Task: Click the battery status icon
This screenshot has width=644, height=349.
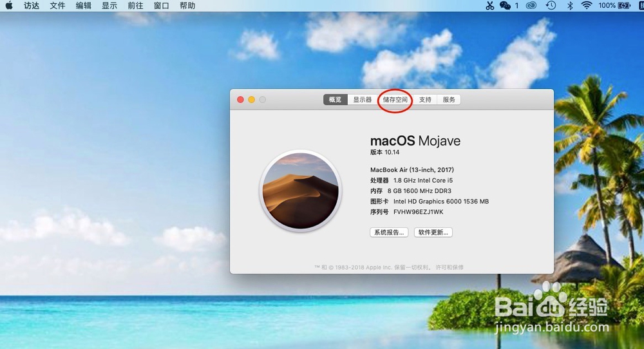Action: tap(624, 5)
